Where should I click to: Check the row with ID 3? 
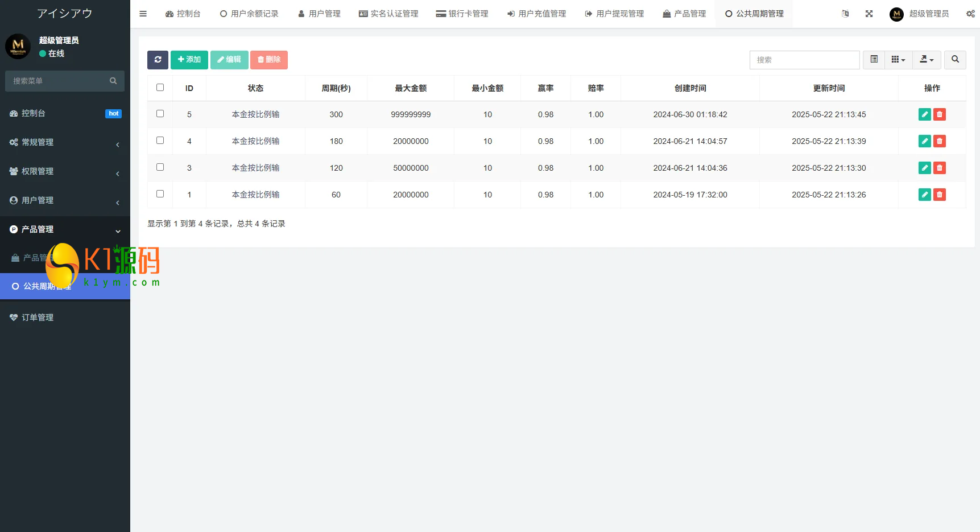point(160,167)
